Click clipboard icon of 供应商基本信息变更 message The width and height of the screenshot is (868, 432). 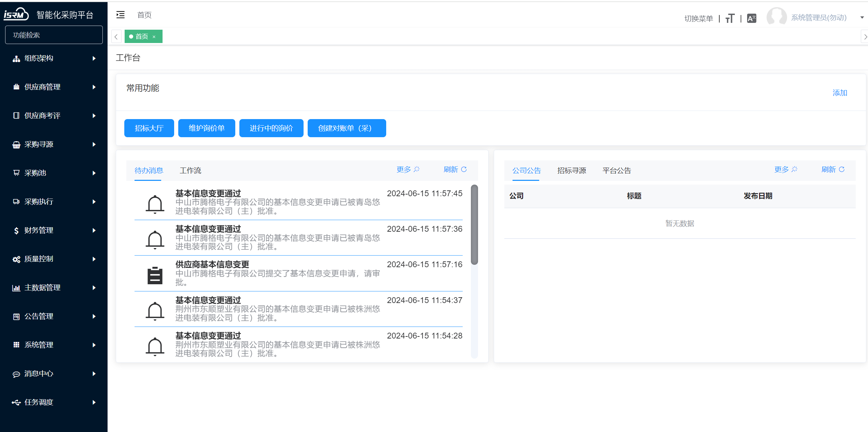click(155, 275)
